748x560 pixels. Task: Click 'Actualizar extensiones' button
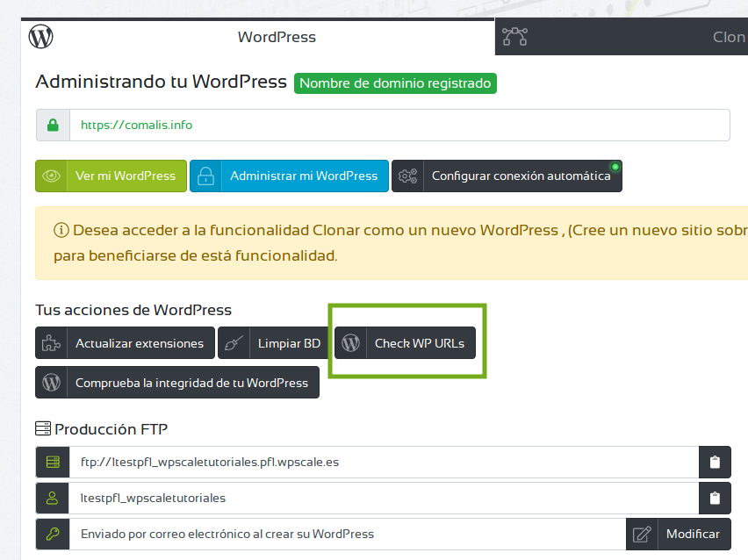[125, 343]
